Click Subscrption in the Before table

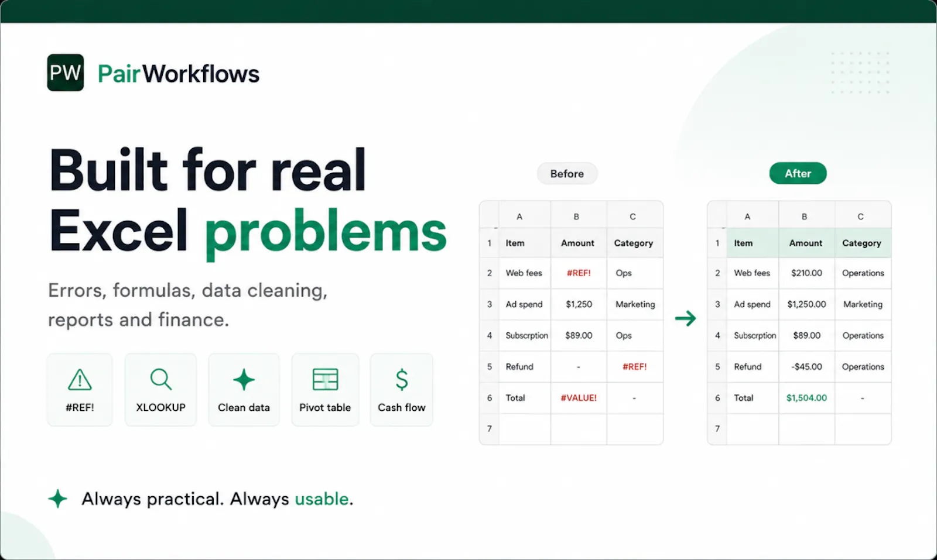coord(526,335)
